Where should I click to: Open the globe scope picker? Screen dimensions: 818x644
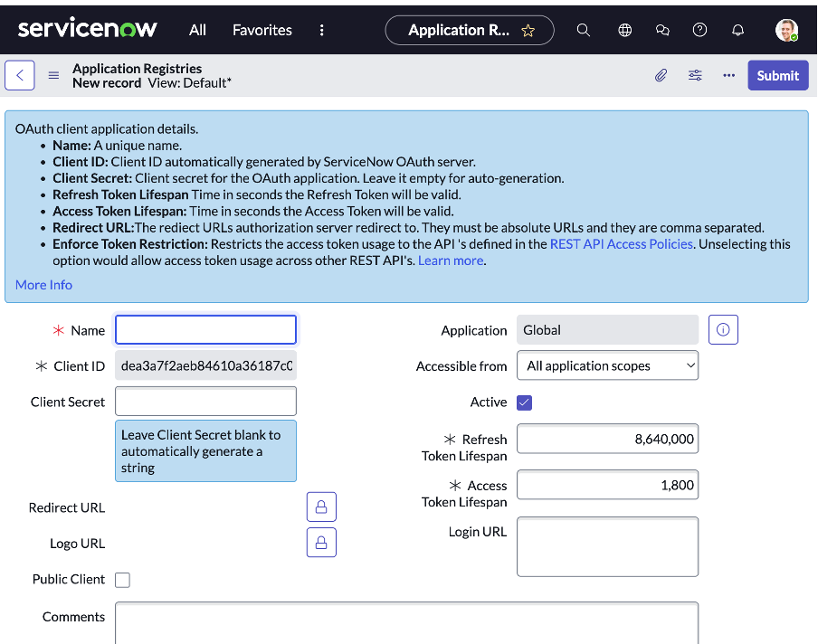point(624,30)
